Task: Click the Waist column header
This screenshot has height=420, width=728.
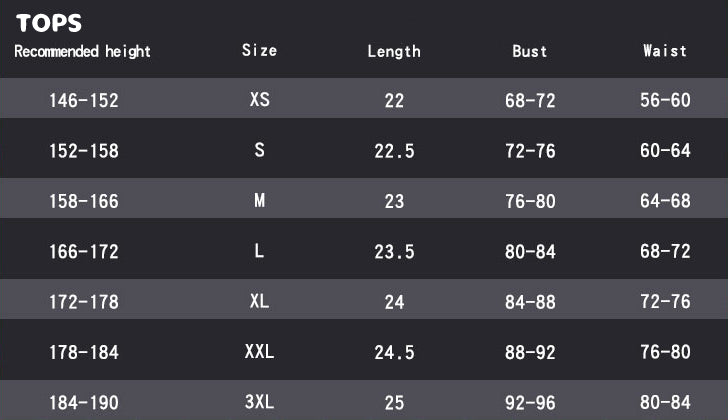Action: point(665,50)
